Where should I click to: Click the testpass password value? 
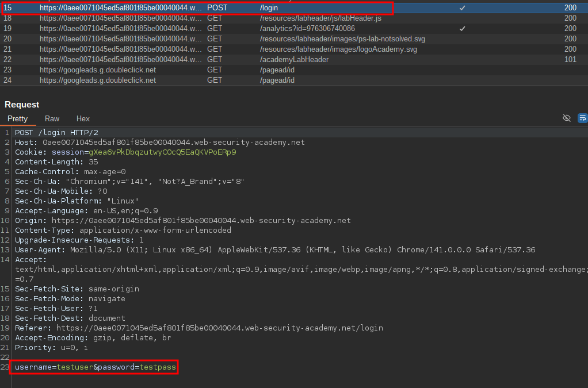pyautogui.click(x=158, y=367)
